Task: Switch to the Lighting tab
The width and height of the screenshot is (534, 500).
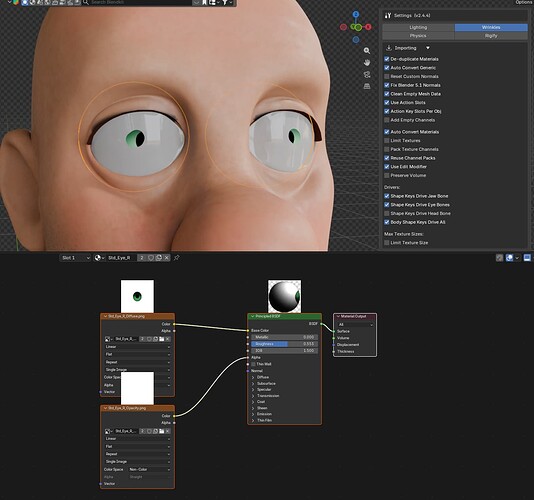Action: 418,27
